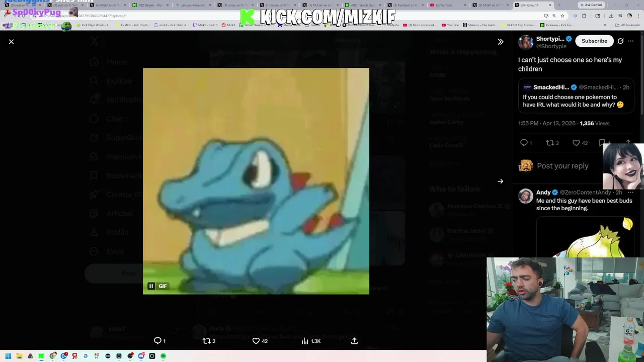Open the Kickaway - Kick Giv... bookmark

pos(557,25)
